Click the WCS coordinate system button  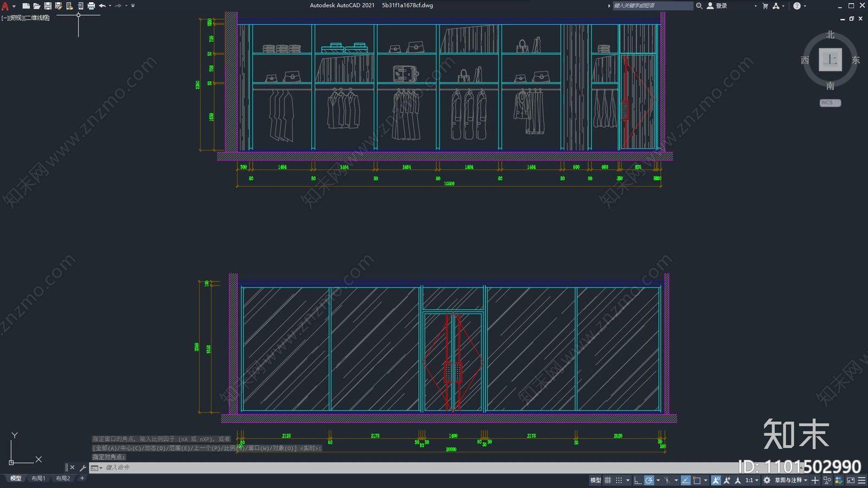click(x=830, y=102)
